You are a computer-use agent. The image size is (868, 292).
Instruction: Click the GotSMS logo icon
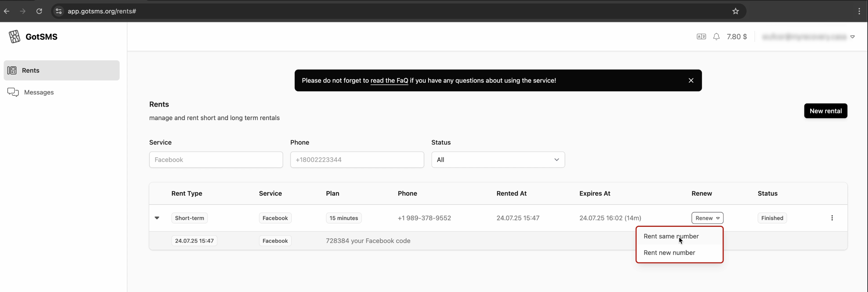(14, 36)
